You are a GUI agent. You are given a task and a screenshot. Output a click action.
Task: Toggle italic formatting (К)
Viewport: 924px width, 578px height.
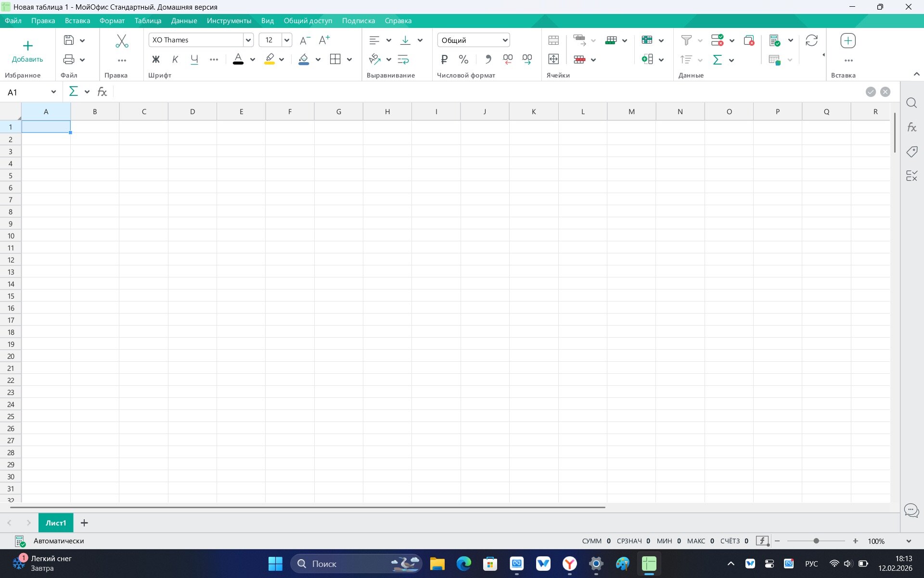click(x=175, y=59)
